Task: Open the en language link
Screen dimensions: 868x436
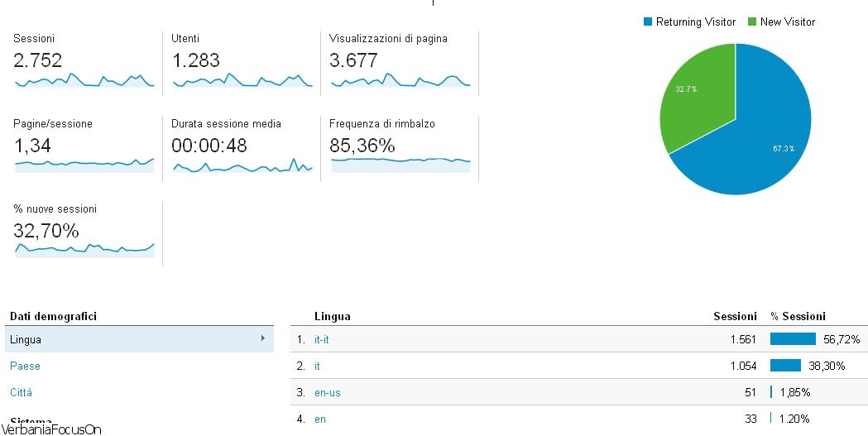Action: click(x=320, y=419)
